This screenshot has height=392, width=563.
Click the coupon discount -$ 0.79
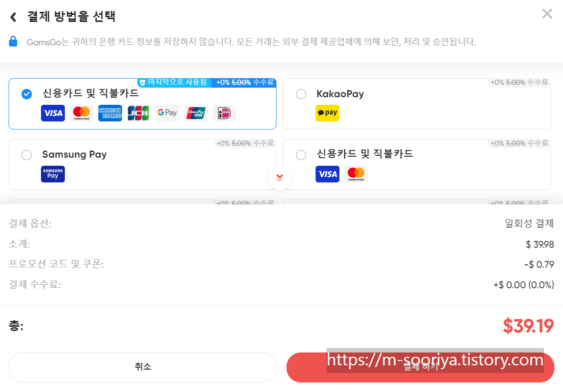tap(539, 265)
